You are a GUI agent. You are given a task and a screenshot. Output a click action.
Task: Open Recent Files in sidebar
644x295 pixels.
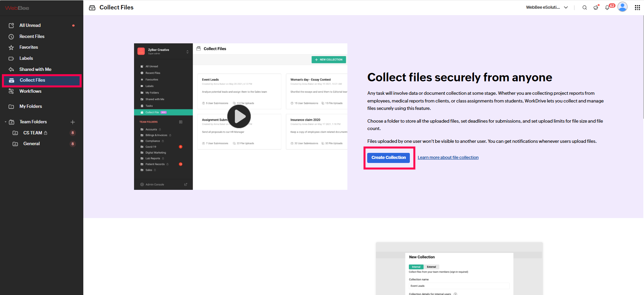32,37
